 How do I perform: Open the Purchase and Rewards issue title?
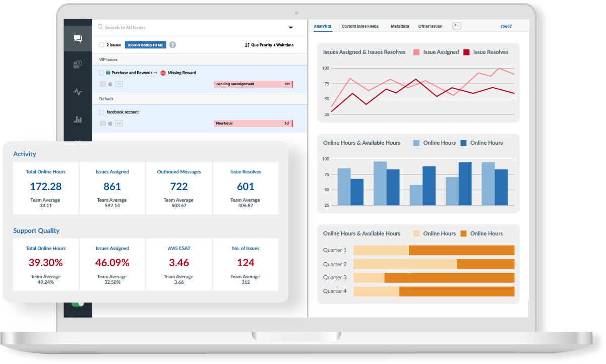point(132,73)
